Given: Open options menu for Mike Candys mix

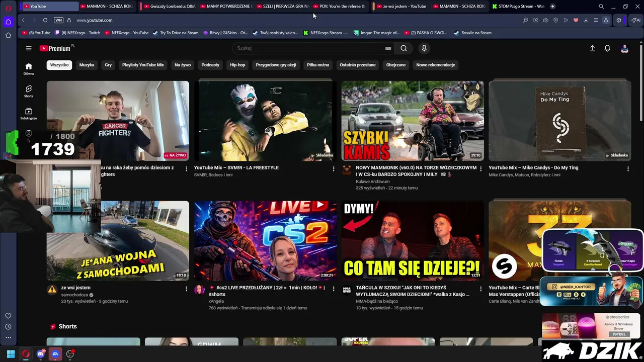Looking at the screenshot, I should (628, 169).
